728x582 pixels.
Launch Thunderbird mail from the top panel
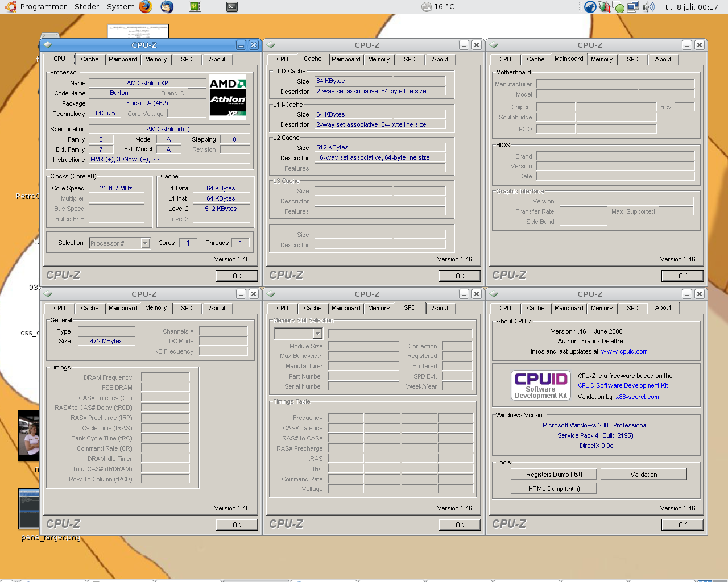point(167,7)
